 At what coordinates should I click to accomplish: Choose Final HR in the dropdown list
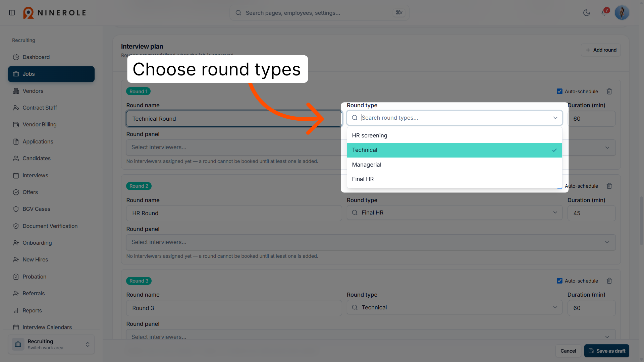pyautogui.click(x=454, y=179)
